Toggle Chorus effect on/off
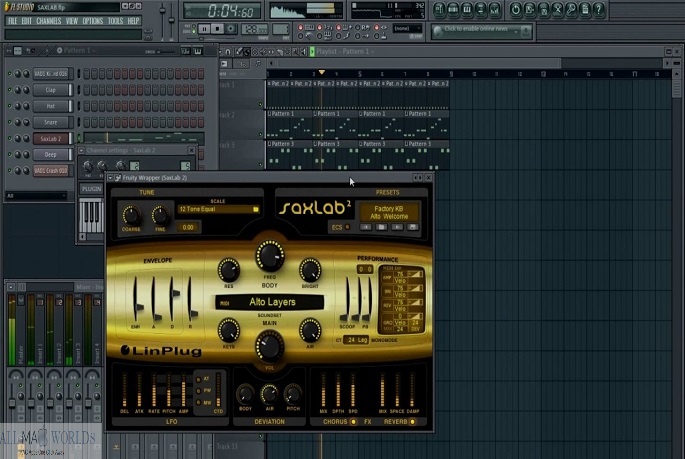The image size is (685, 459). [353, 421]
